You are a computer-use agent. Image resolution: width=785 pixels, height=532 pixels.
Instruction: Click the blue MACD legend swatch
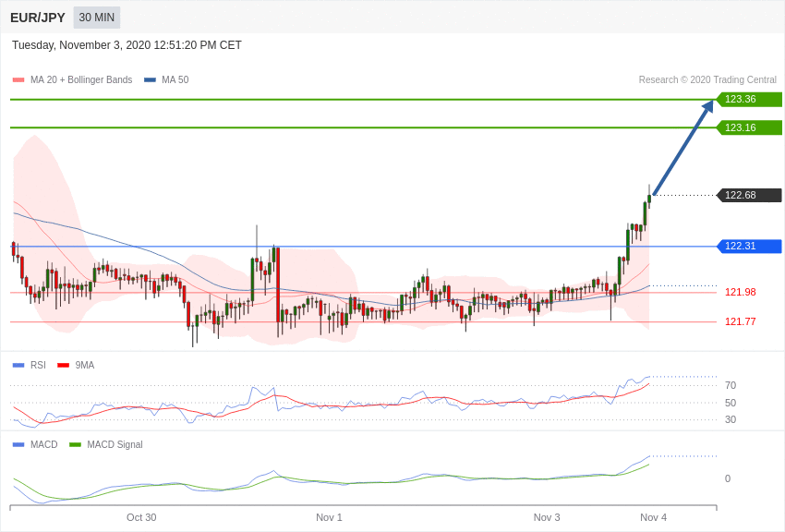[x=18, y=444]
